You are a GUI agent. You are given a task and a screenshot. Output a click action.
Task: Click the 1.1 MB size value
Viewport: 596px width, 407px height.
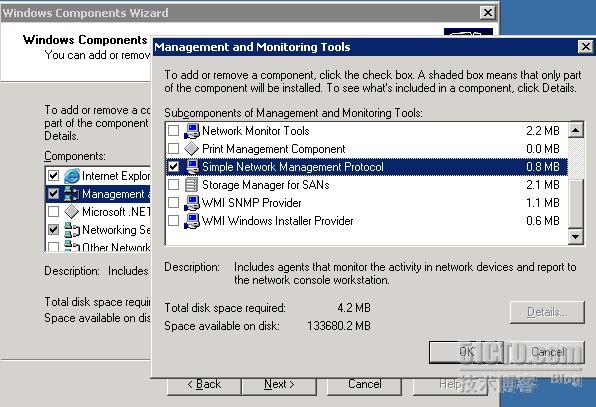click(x=543, y=203)
